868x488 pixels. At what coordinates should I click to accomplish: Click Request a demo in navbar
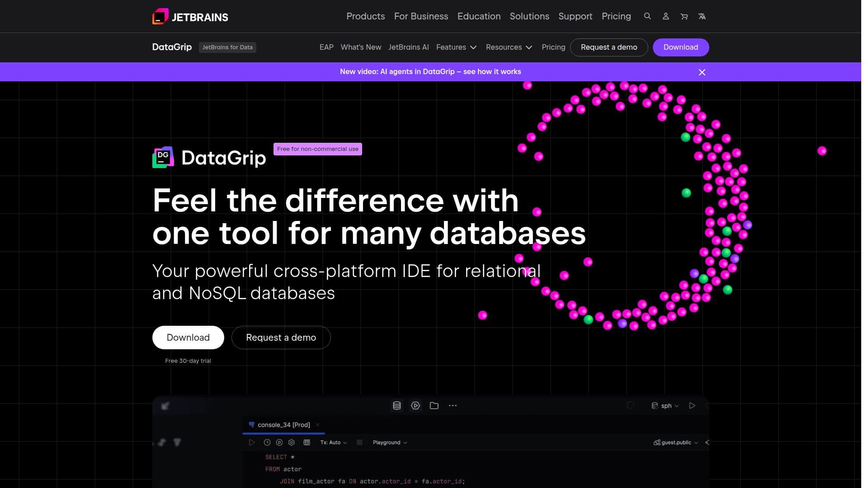point(609,47)
